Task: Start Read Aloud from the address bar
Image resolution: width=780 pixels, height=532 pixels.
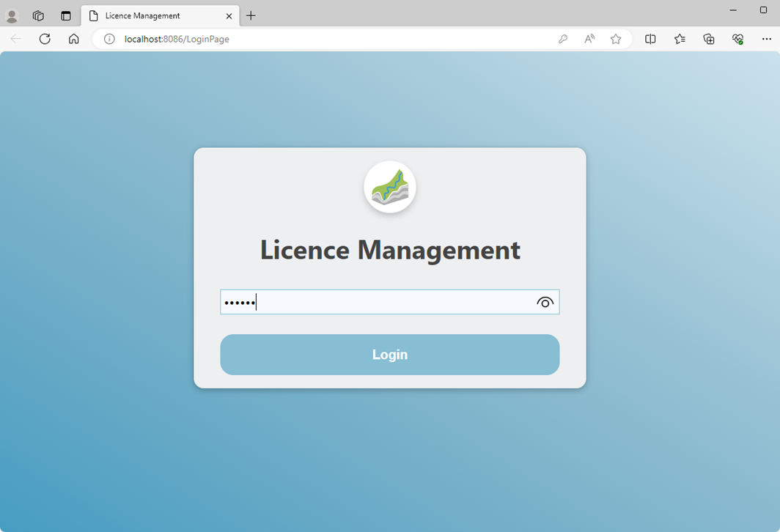Action: (x=589, y=39)
